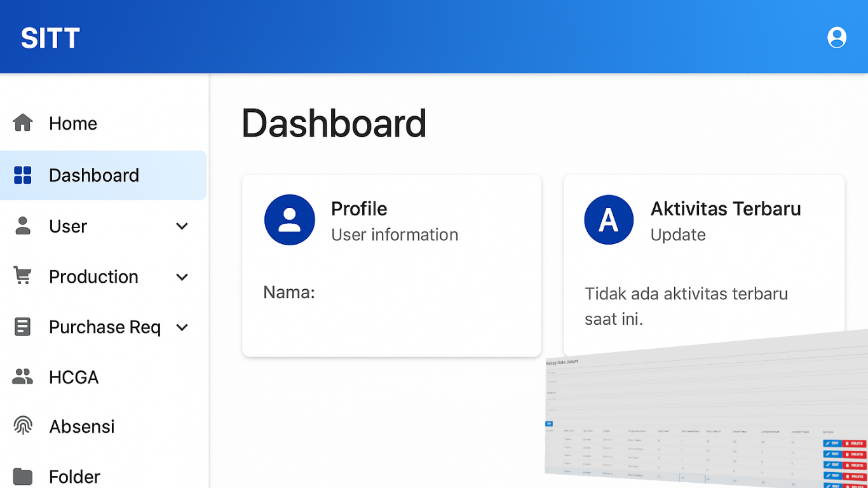Click the User person icon in sidebar
Screen dimensions: 868x488
coord(23,226)
